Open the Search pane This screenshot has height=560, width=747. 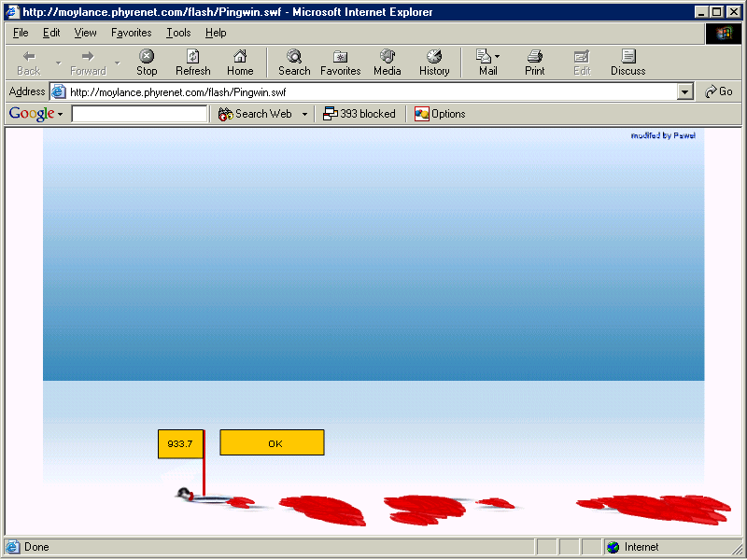(x=294, y=63)
